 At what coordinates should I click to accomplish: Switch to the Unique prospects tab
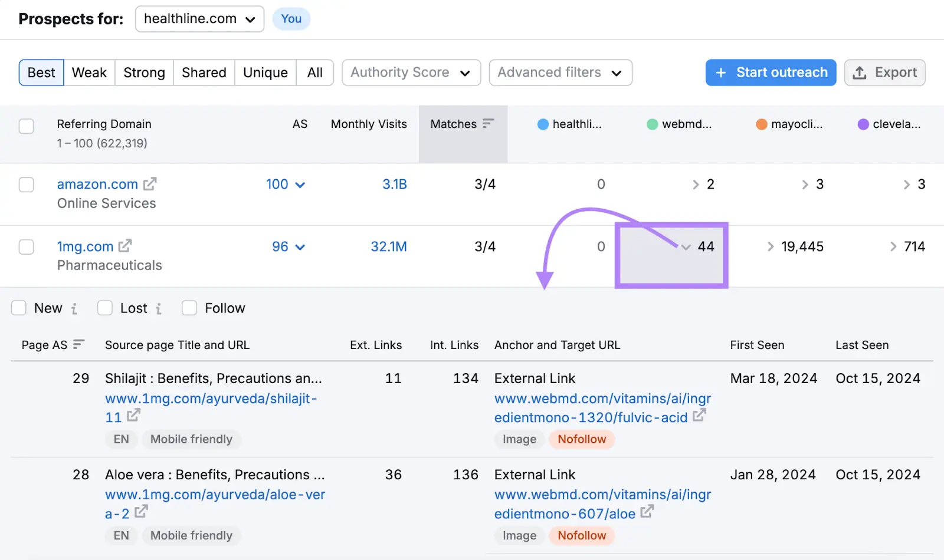tap(265, 73)
